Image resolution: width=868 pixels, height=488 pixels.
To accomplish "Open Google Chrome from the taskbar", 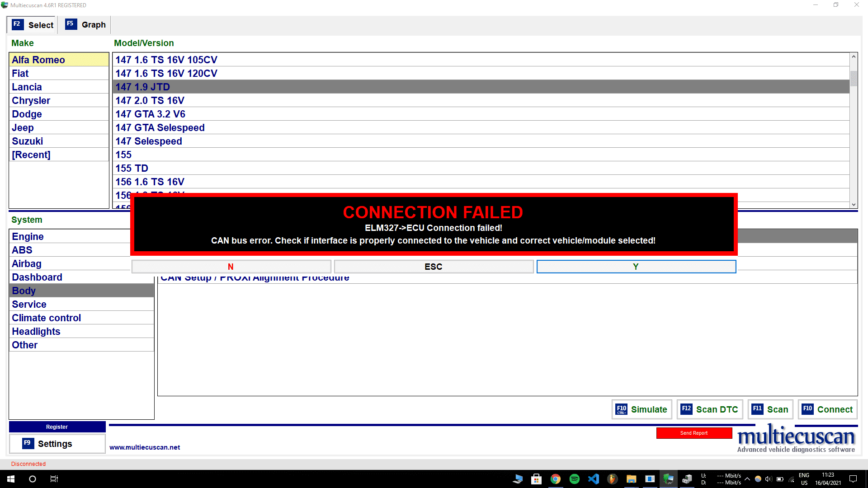I will (556, 479).
